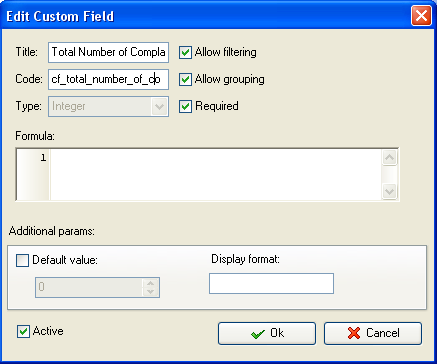Click the green checkmark icon on Ok
Image resolution: width=437 pixels, height=364 pixels.
[x=257, y=334]
